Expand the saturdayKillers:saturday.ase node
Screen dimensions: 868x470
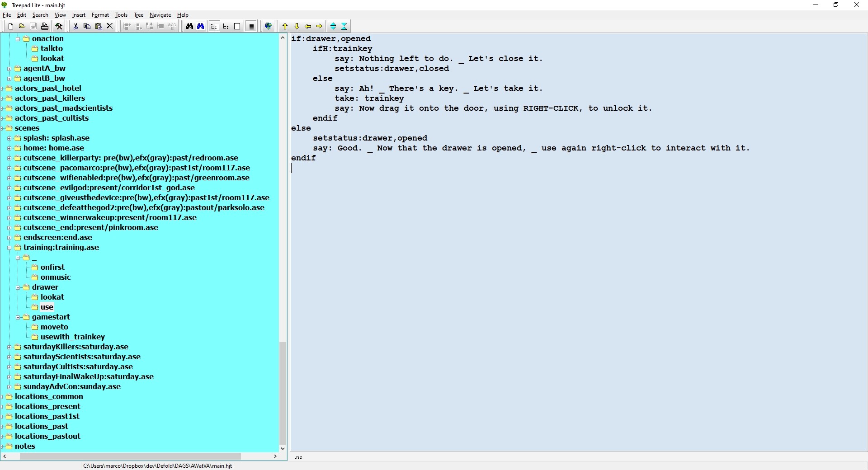click(x=9, y=347)
